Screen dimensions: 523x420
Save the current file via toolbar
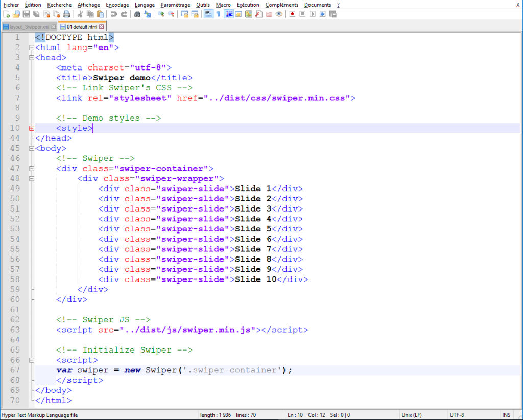[26, 14]
